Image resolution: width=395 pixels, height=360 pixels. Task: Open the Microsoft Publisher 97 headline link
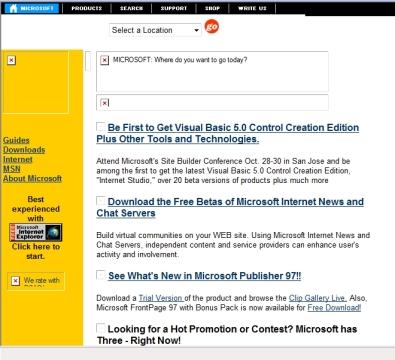(x=204, y=276)
